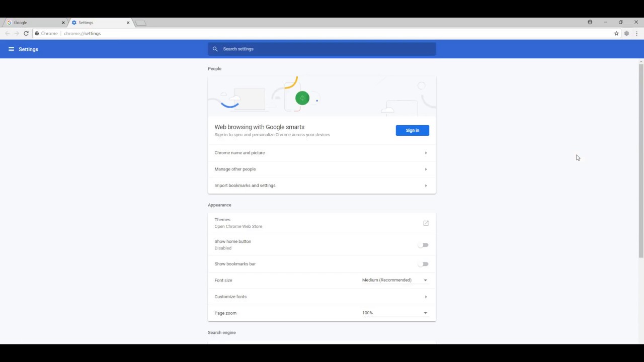Close the Settings tab
The height and width of the screenshot is (362, 644).
coord(128,23)
